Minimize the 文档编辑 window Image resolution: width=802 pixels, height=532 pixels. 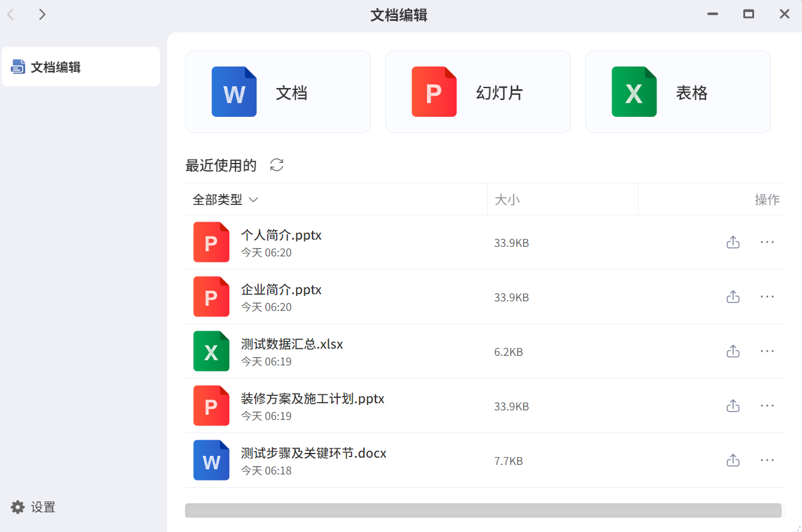click(x=713, y=14)
